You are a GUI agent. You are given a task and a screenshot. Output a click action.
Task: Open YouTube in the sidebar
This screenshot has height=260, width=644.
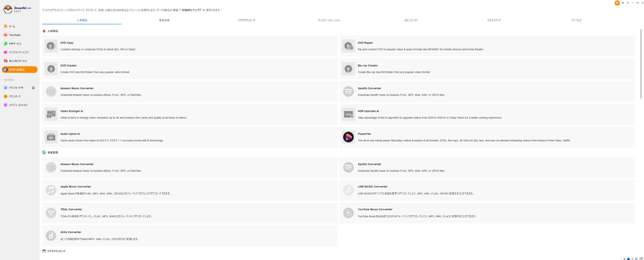tap(20, 35)
